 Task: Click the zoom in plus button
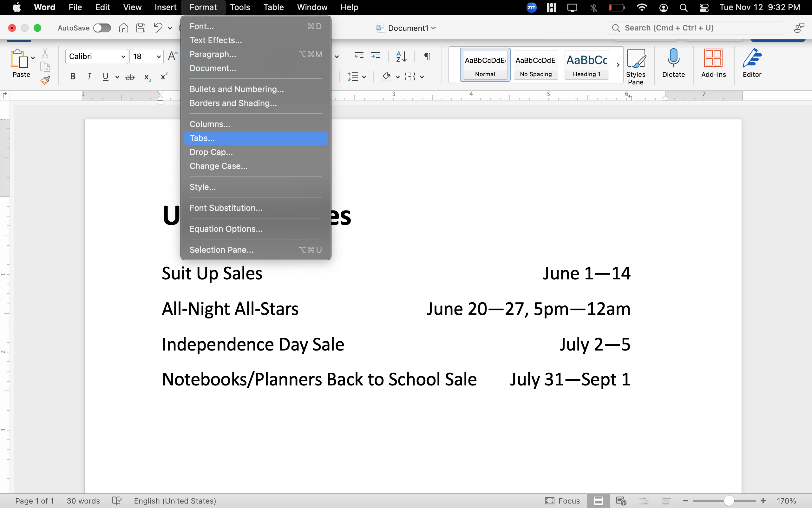point(763,501)
